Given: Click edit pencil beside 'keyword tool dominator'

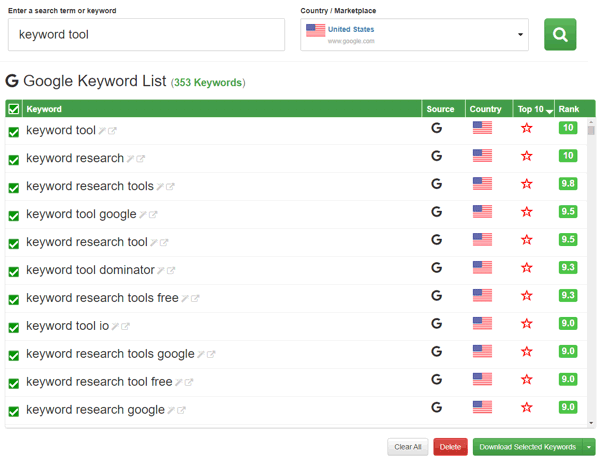Looking at the screenshot, I should click(161, 271).
